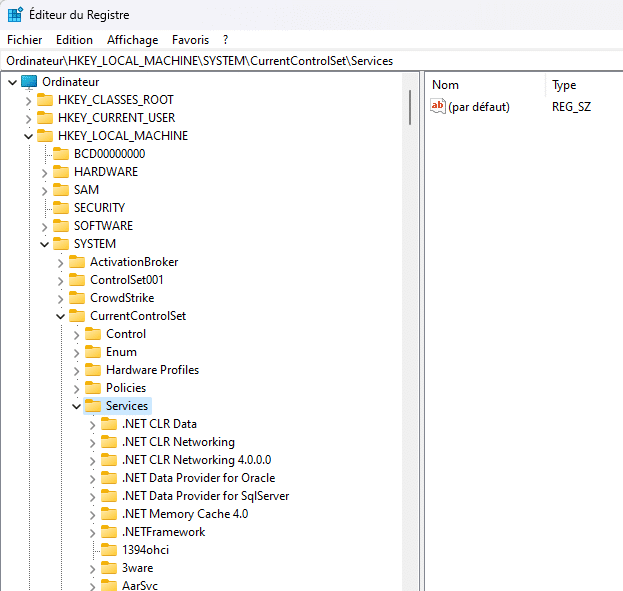
Task: Expand the HKEY_CURRENT_USER hive
Action: (x=28, y=118)
